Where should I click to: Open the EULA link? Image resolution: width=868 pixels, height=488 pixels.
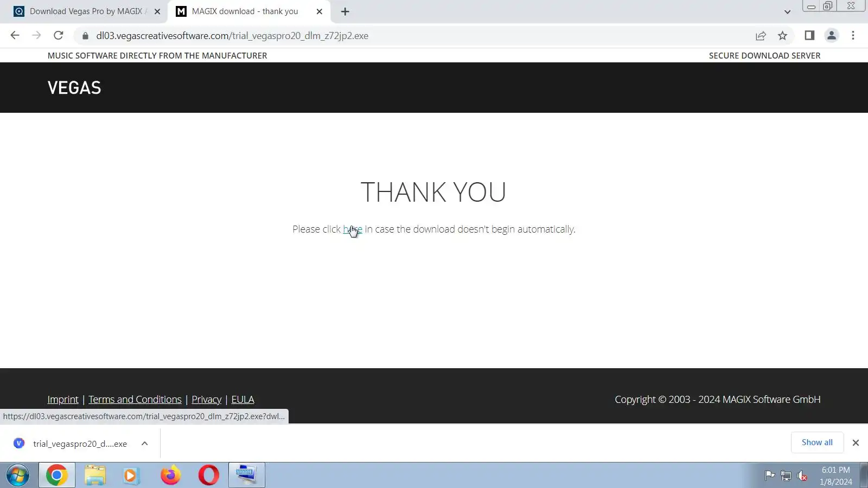tap(242, 400)
